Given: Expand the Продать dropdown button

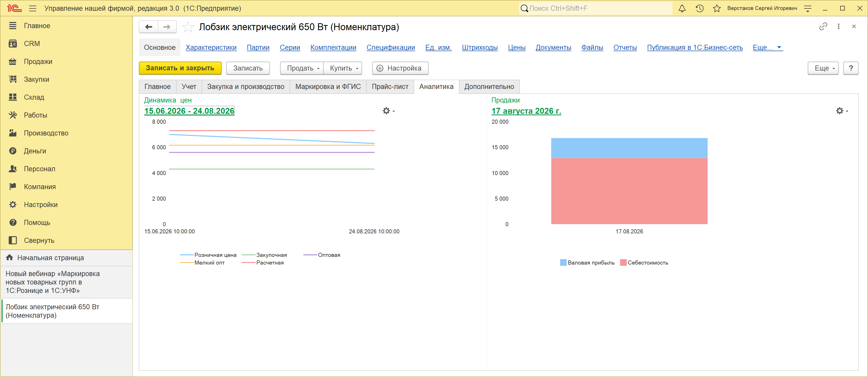Looking at the screenshot, I should point(302,68).
